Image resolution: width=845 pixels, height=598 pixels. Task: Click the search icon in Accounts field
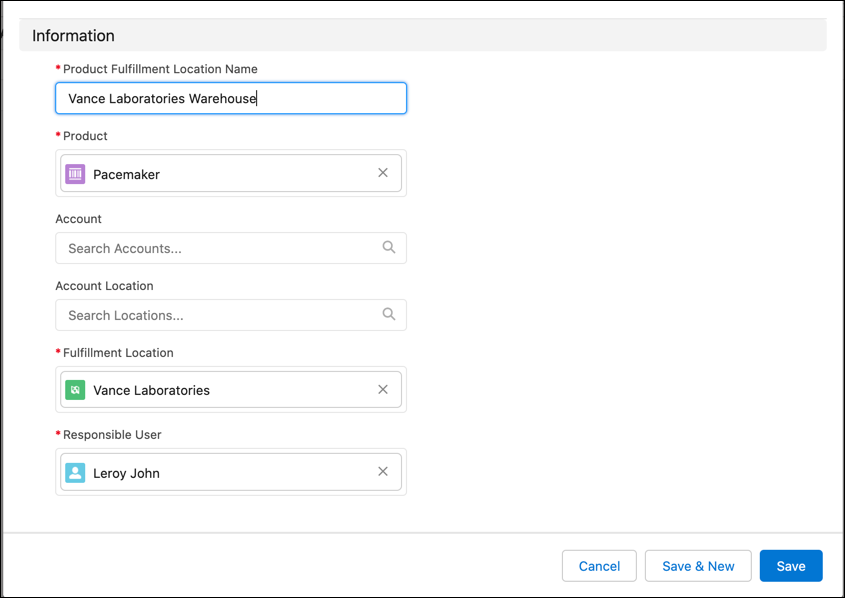(x=389, y=248)
